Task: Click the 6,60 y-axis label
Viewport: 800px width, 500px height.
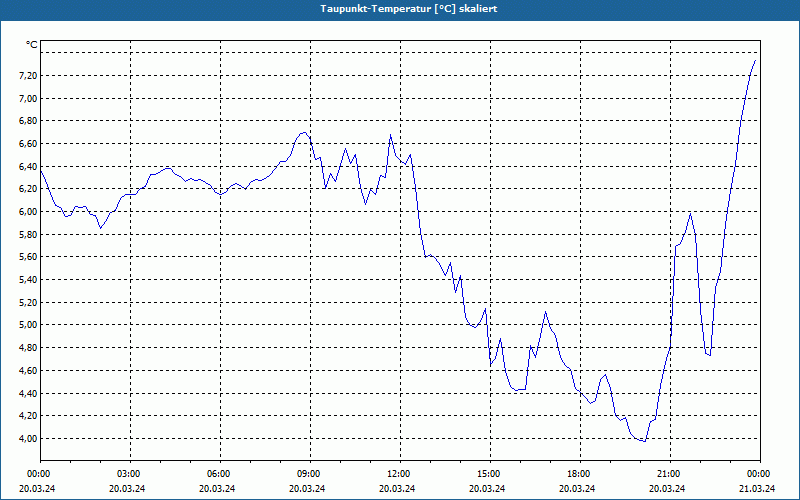Action: pyautogui.click(x=29, y=144)
